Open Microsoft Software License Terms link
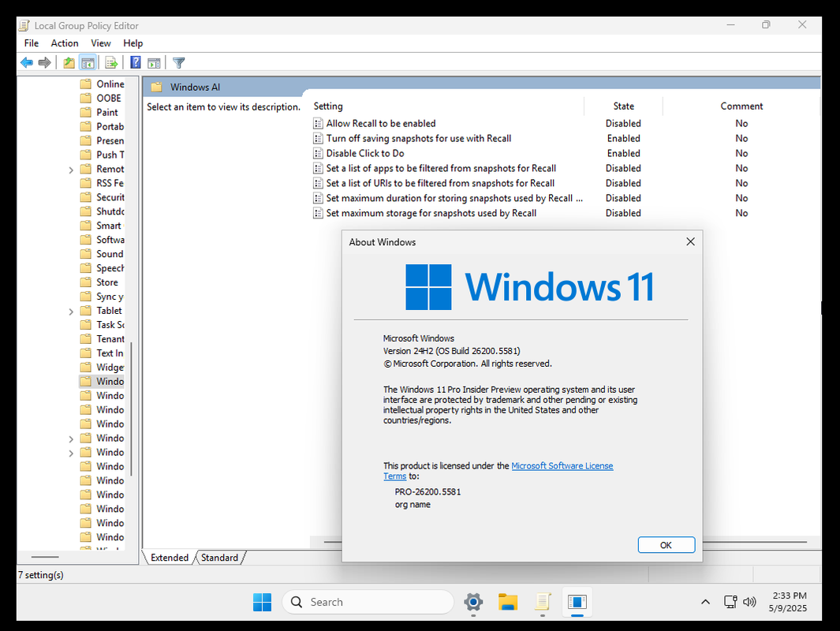The width and height of the screenshot is (840, 631). point(562,466)
